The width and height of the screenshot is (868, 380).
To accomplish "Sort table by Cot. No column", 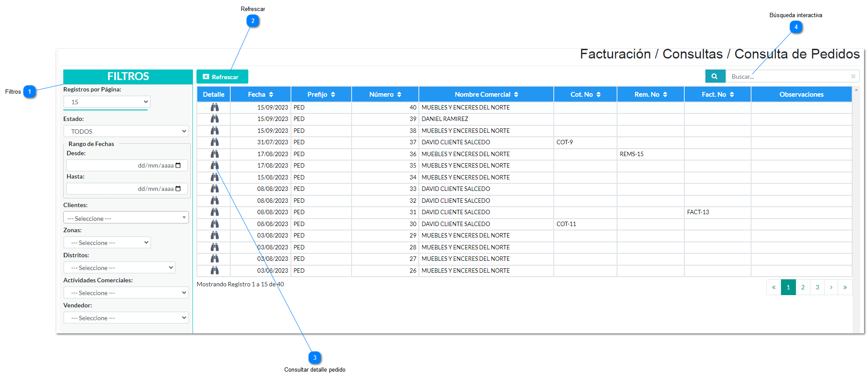I will click(585, 94).
